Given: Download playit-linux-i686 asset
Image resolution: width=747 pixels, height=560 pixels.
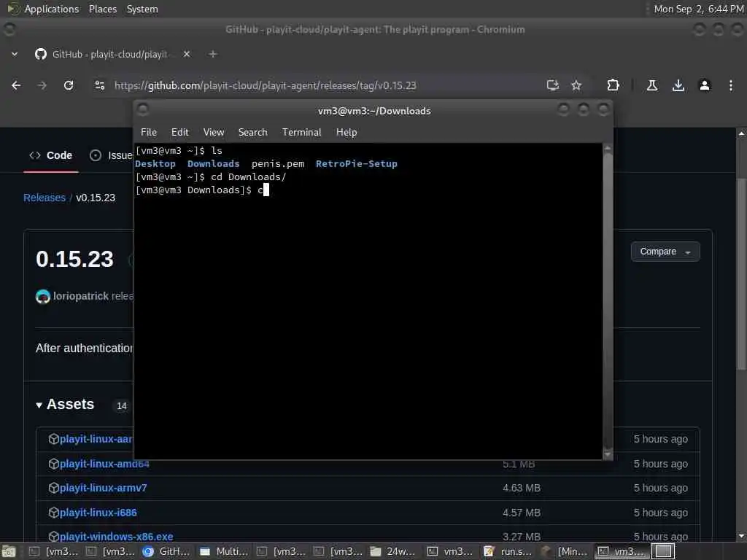Looking at the screenshot, I should (x=98, y=513).
